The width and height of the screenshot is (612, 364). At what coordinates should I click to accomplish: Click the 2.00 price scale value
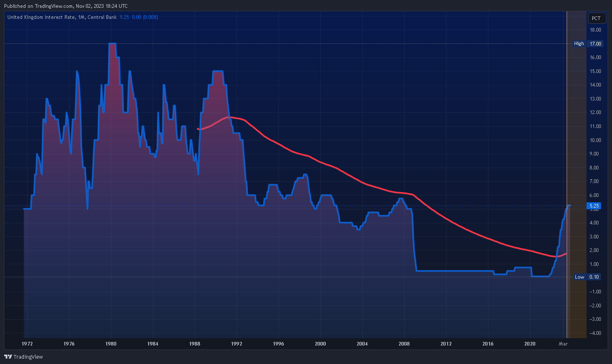[594, 250]
